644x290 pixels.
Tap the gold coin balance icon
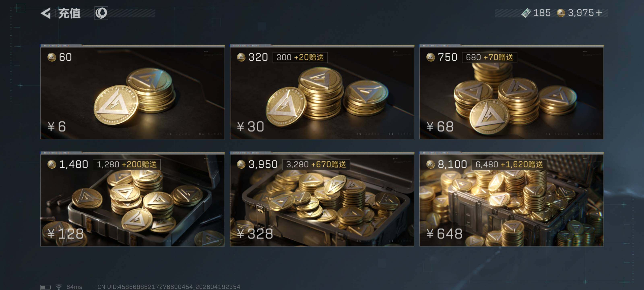[x=561, y=13]
